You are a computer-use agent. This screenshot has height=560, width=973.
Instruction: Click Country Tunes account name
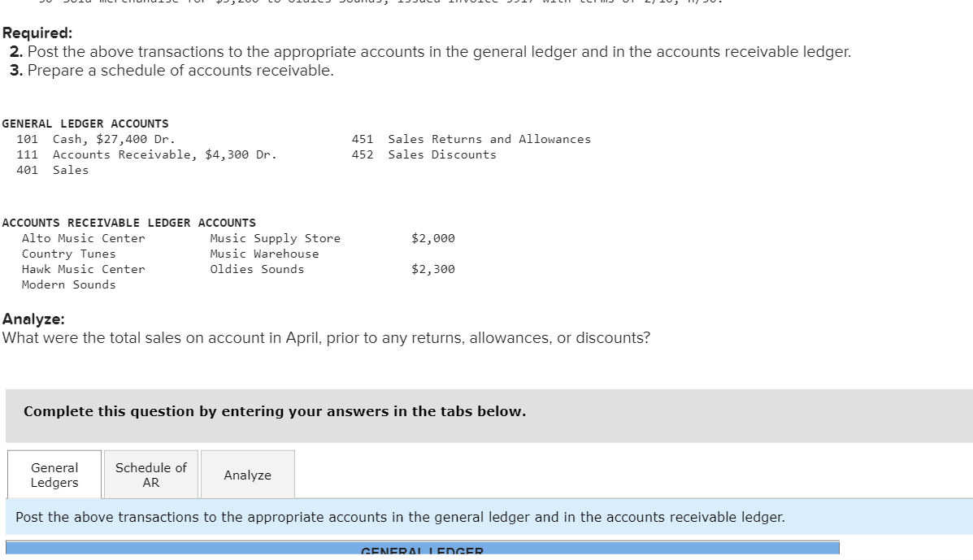68,254
